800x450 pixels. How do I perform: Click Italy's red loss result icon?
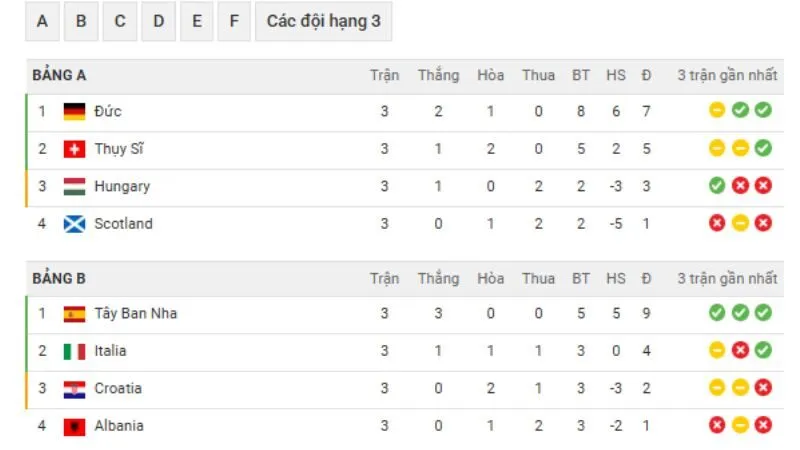tap(740, 351)
